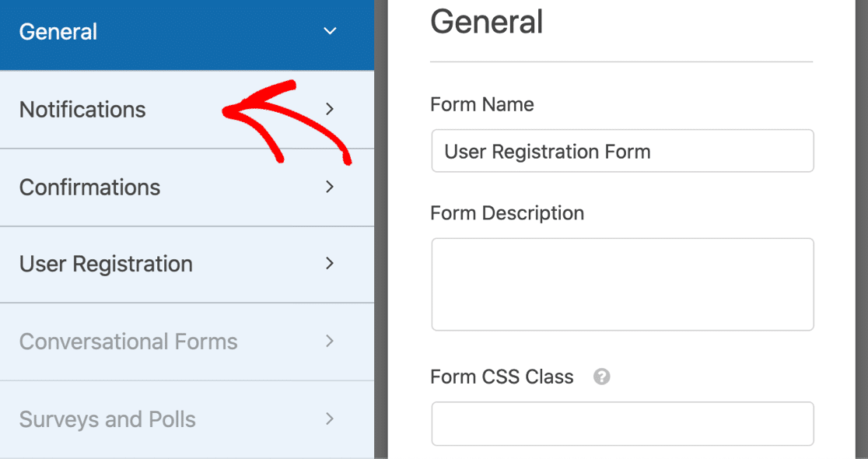Image resolution: width=868 pixels, height=459 pixels.
Task: Open the Notifications settings tab
Action: coord(187,110)
